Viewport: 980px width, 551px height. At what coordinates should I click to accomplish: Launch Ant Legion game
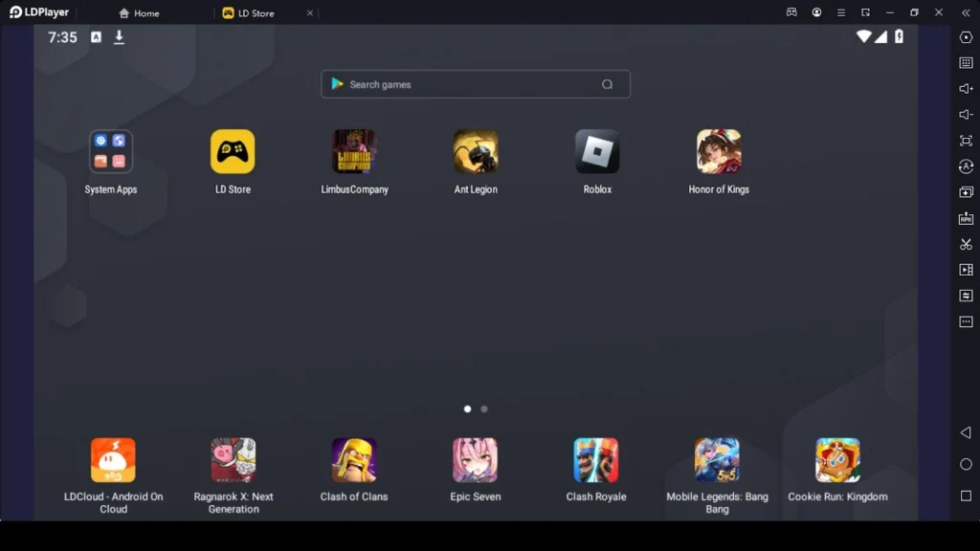tap(476, 151)
